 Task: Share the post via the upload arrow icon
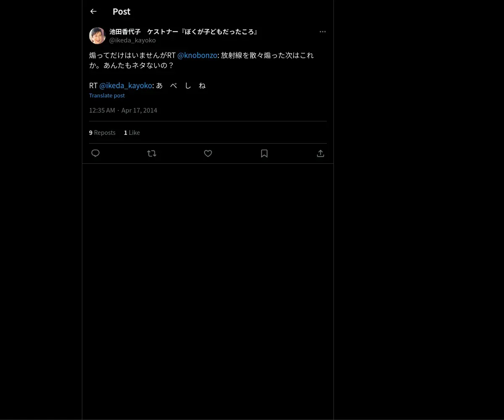pyautogui.click(x=320, y=153)
